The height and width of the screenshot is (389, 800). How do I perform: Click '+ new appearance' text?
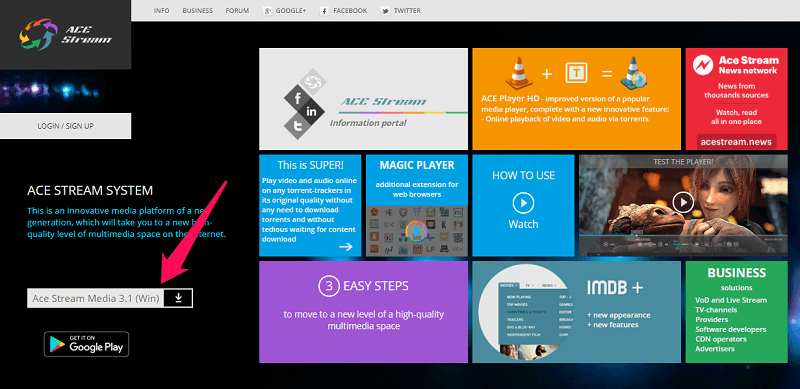point(618,315)
